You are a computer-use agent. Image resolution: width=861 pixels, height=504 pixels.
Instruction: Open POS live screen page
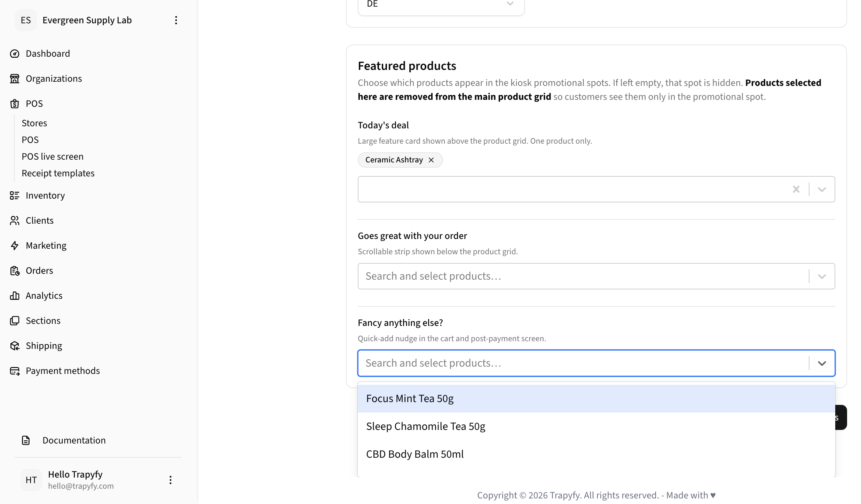pyautogui.click(x=53, y=157)
